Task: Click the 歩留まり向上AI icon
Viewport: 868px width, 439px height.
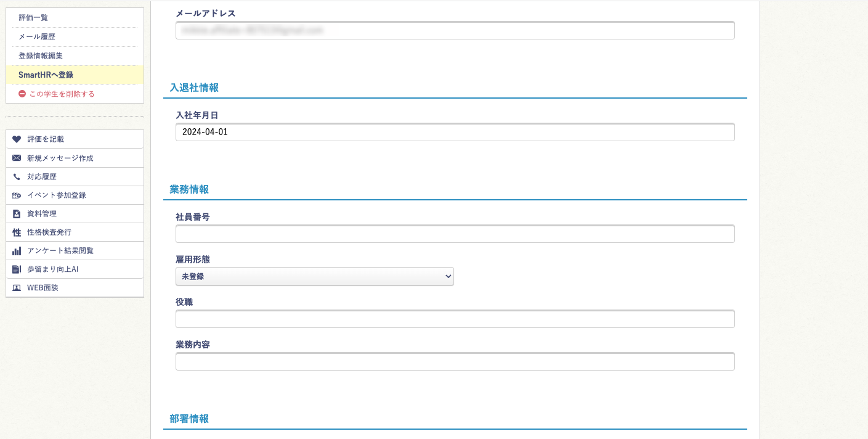Action: coord(17,269)
